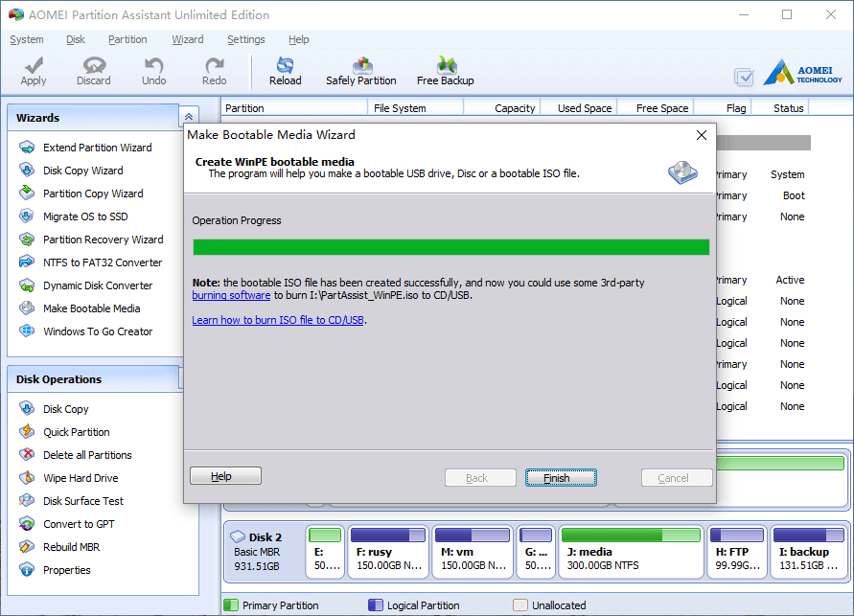Click Finish in the wizard dialog
This screenshot has width=854, height=616.
point(561,478)
